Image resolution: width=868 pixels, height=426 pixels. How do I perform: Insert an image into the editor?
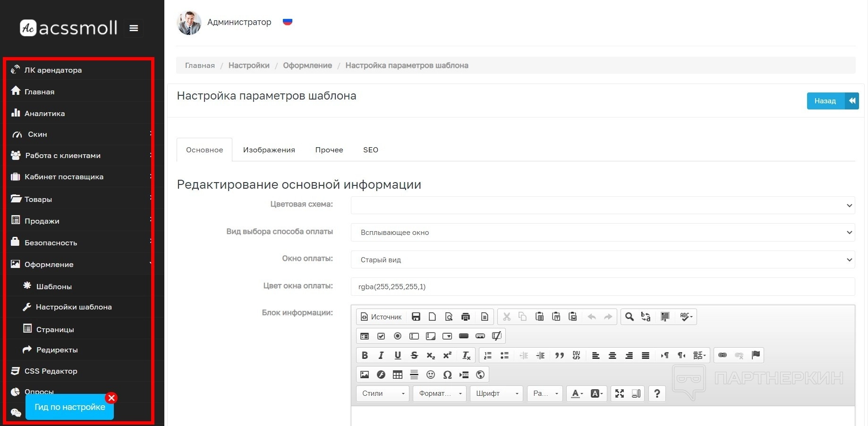pos(365,375)
